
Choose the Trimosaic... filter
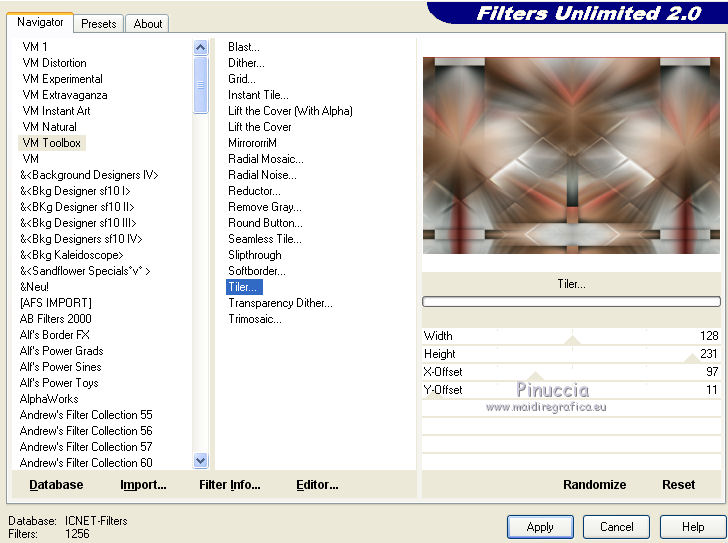[x=254, y=319]
